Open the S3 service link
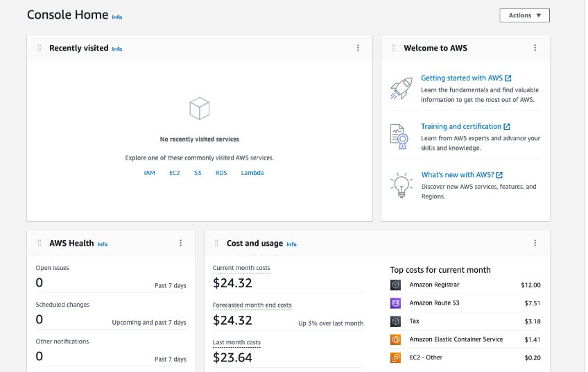This screenshot has height=372, width=588. [x=198, y=173]
